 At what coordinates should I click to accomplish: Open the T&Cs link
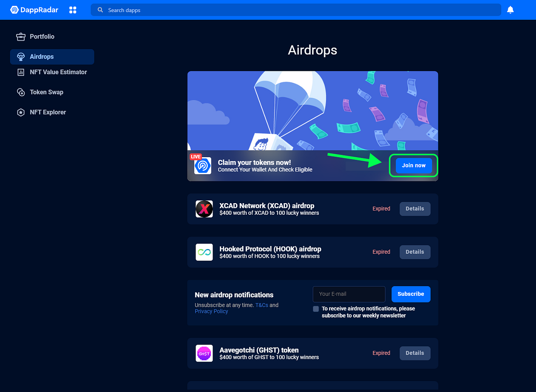262,305
